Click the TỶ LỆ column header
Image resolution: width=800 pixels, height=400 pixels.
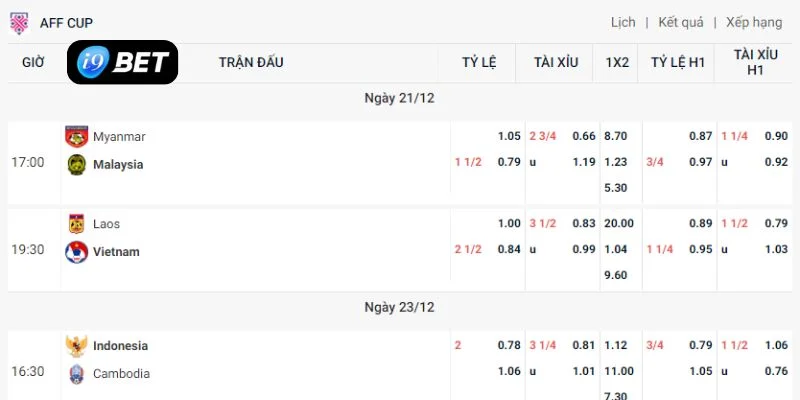click(479, 63)
